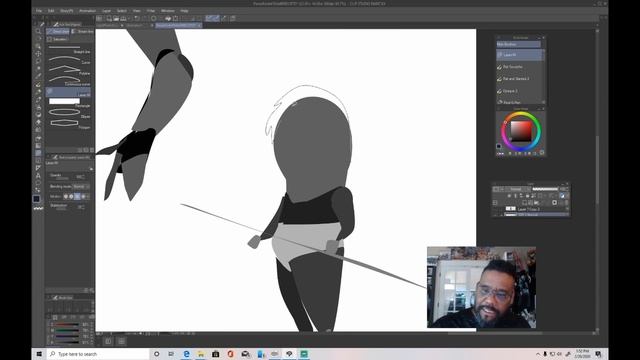Open the Layer menu
Image resolution: width=640 pixels, height=360 pixels.
coord(107,11)
